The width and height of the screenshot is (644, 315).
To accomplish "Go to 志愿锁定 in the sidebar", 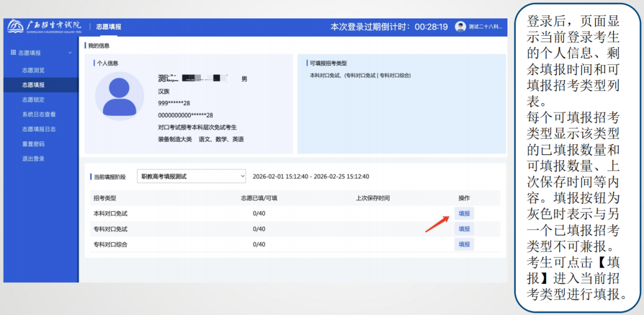I will pos(33,100).
